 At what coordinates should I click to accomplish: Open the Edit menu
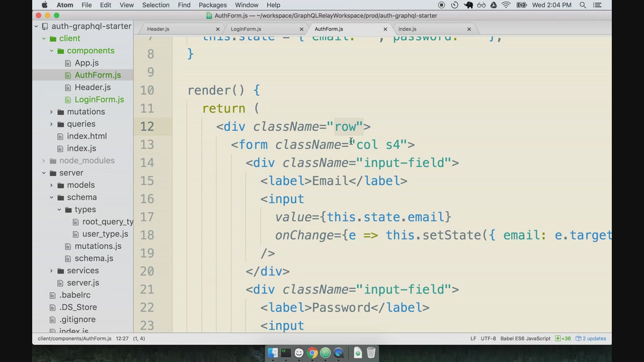click(x=106, y=5)
